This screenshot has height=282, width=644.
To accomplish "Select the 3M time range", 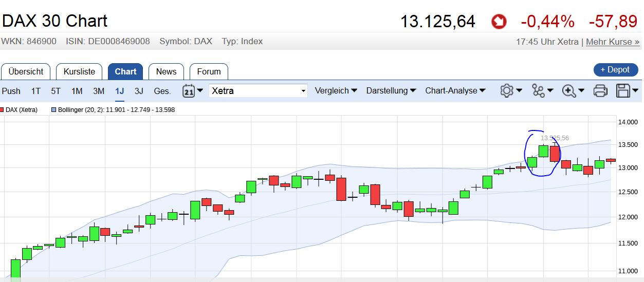I will (99, 91).
